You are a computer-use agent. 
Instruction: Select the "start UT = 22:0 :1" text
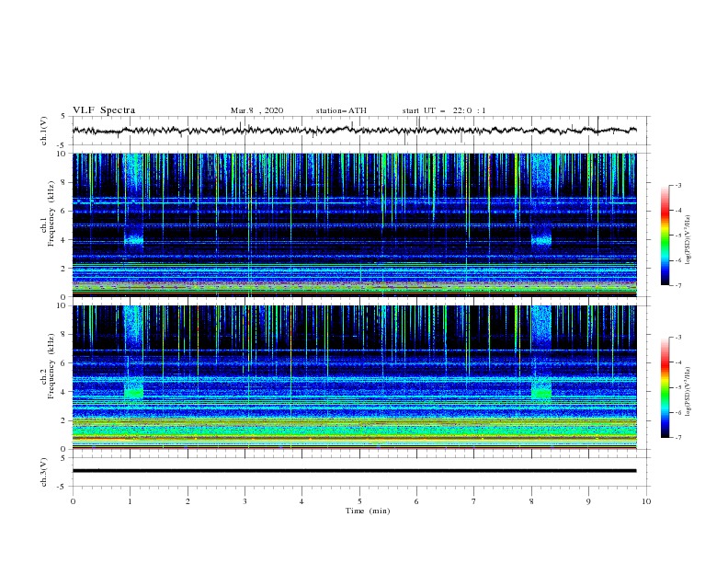[x=444, y=110]
